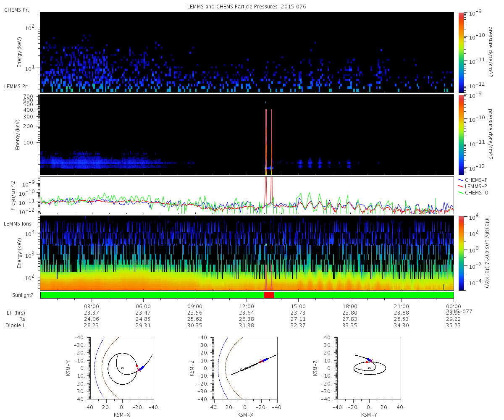Select the LEMMS-P red legend entry
This screenshot has width=504, height=420.
click(473, 186)
